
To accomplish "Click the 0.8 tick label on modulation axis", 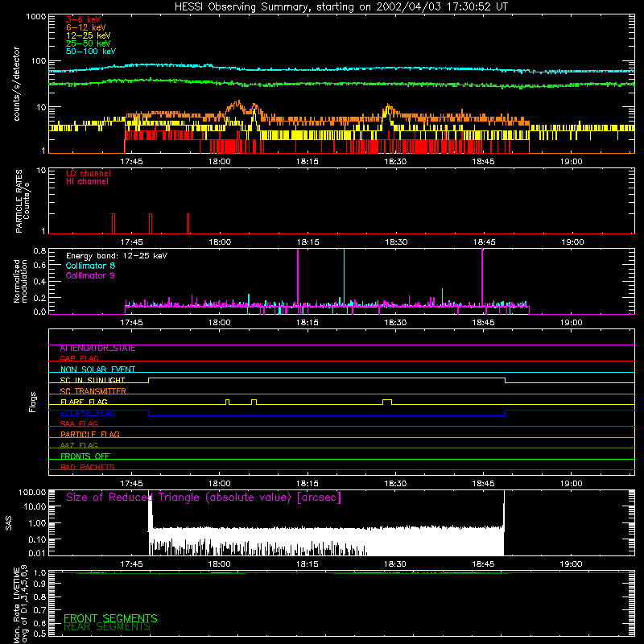I will pos(39,250).
